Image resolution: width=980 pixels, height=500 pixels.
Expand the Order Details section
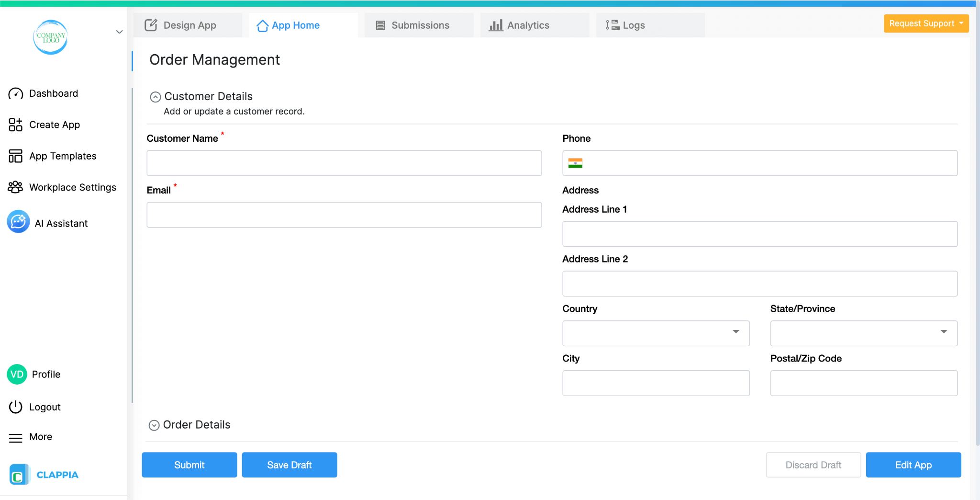coord(154,425)
